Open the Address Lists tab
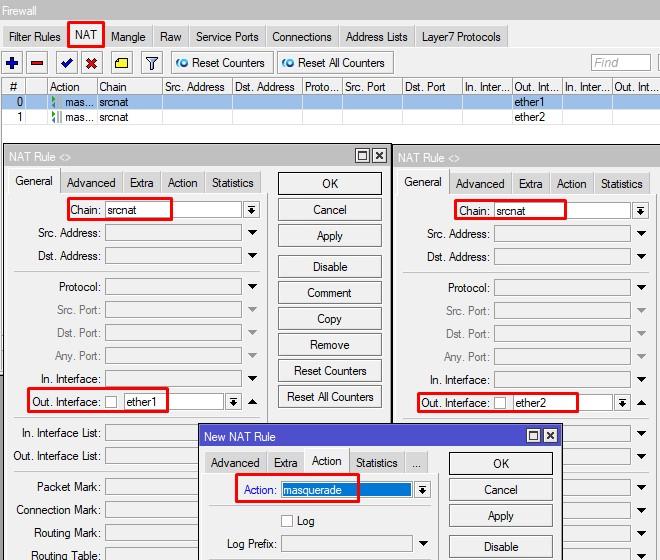 click(x=376, y=37)
